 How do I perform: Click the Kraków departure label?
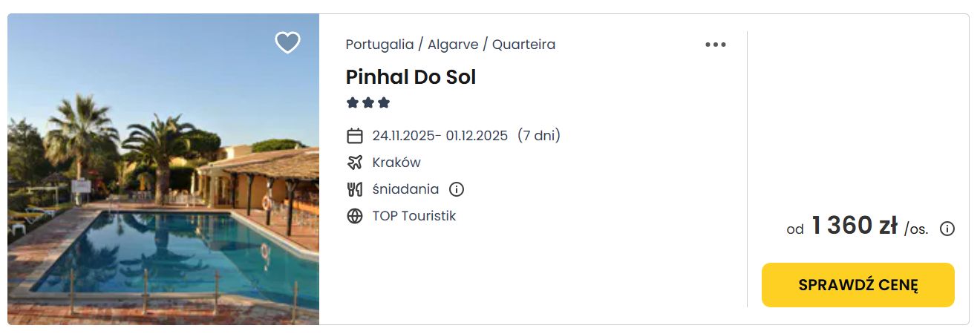[396, 163]
